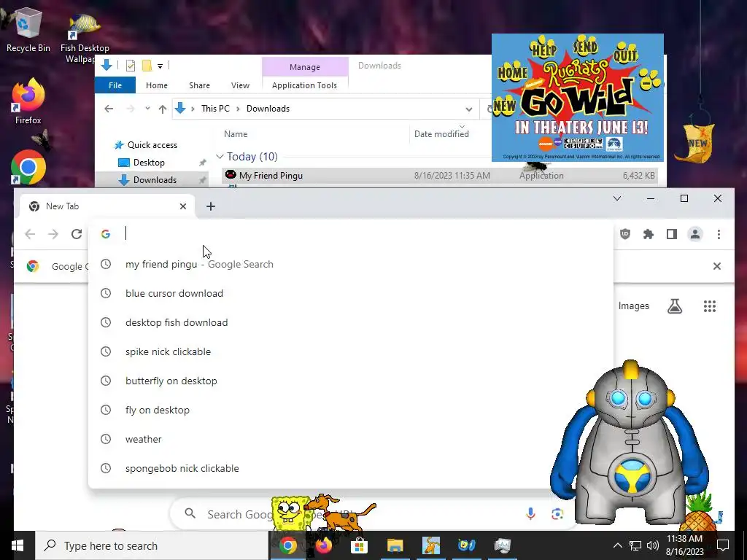Click Chrome's reload page icon

[x=76, y=234]
